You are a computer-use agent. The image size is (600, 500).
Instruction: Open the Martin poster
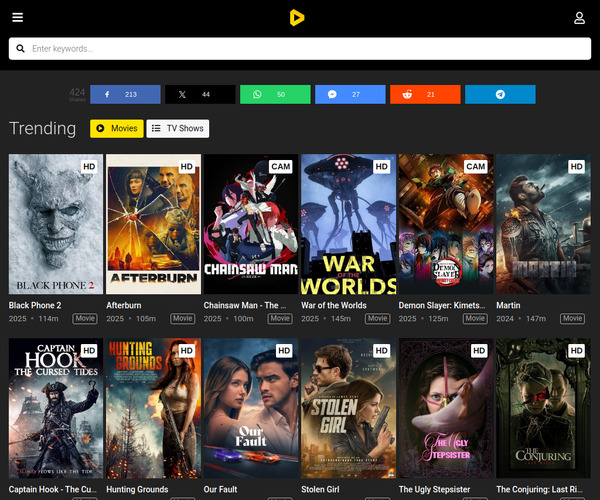click(x=543, y=224)
